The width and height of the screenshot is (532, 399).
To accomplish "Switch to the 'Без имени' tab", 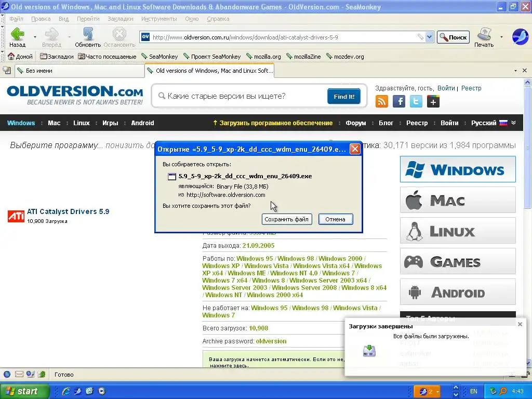I will click(x=79, y=71).
